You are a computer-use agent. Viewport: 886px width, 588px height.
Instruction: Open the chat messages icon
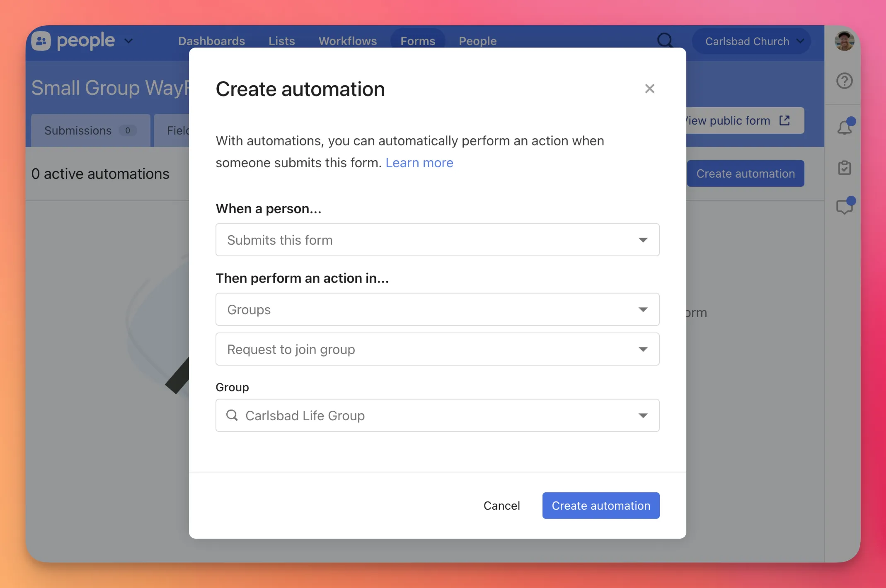tap(844, 206)
